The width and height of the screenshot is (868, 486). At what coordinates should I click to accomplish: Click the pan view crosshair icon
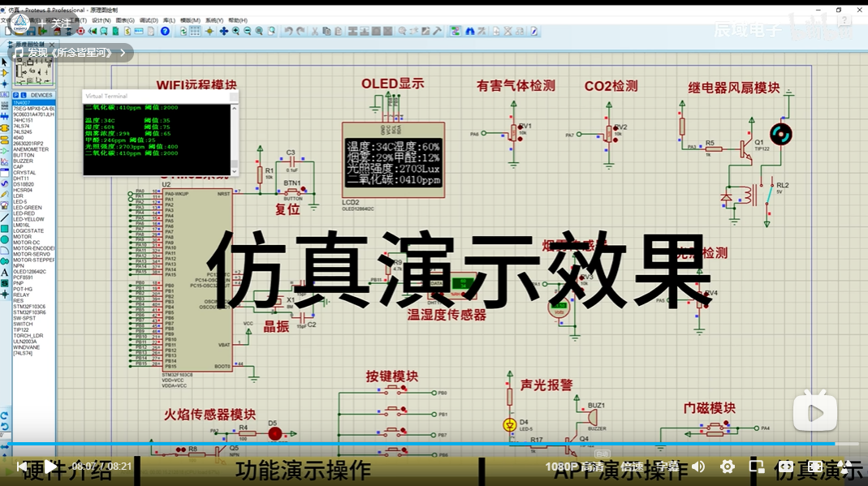pos(223,32)
